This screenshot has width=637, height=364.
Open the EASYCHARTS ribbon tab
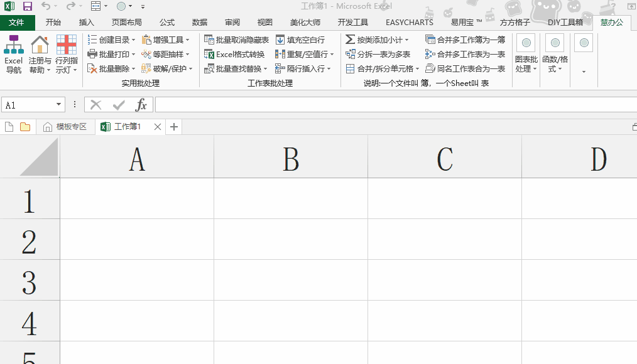410,23
